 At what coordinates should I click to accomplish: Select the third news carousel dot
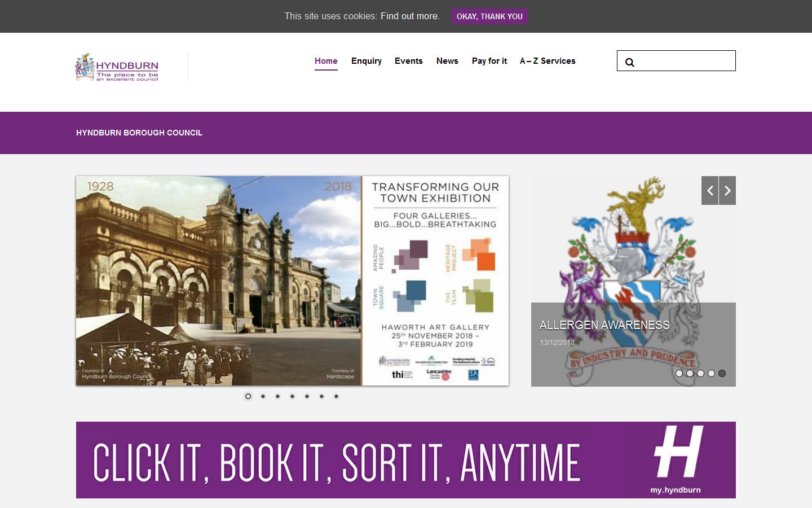tap(700, 373)
